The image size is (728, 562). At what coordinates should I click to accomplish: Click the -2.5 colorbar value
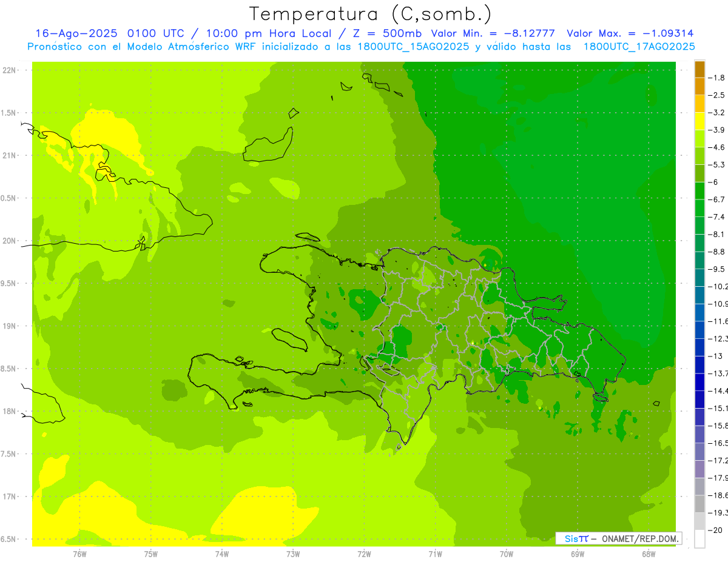tap(717, 95)
